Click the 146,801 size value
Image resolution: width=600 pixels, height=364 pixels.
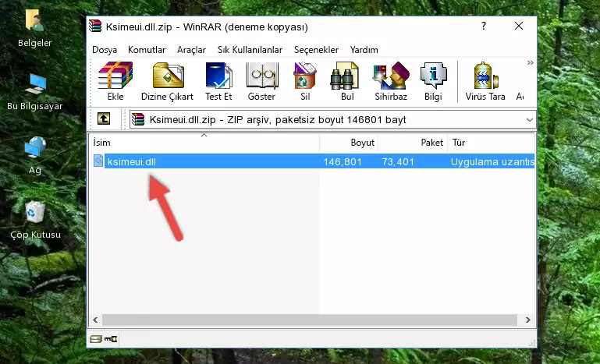point(343,162)
